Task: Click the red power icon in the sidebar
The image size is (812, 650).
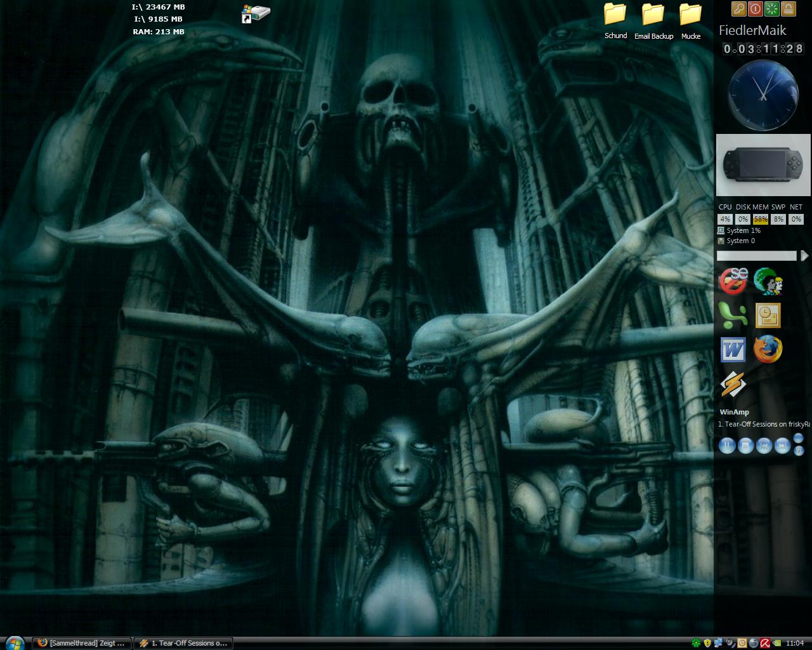Action: pyautogui.click(x=755, y=9)
